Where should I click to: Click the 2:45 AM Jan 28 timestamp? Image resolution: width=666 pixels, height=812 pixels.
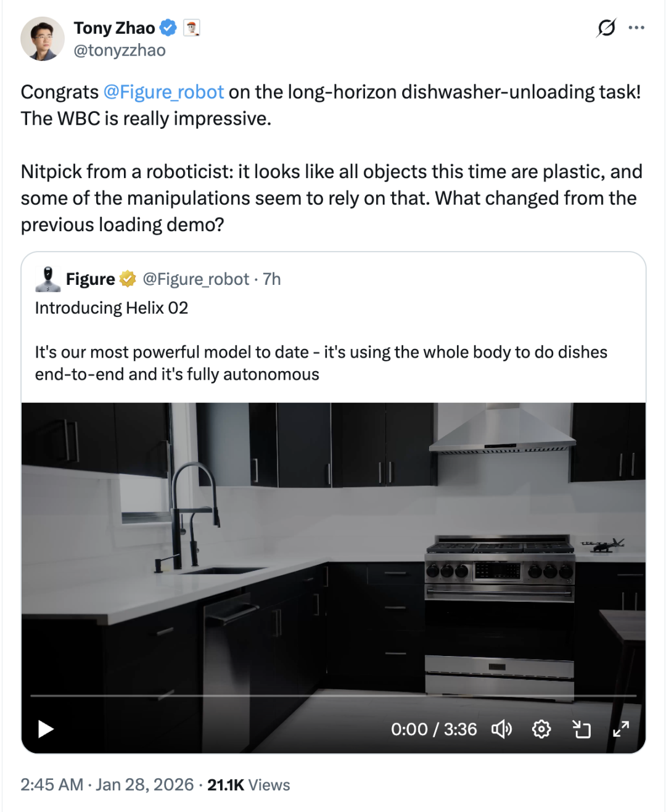(107, 785)
